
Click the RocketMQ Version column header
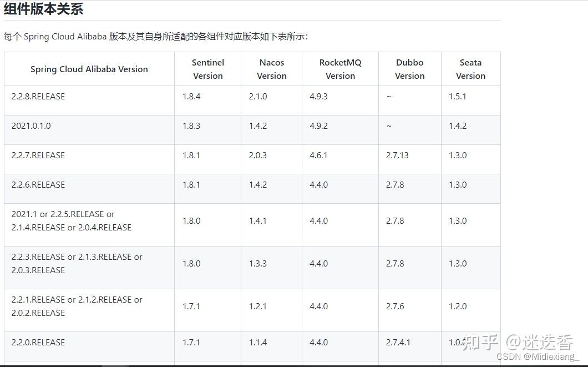point(340,69)
